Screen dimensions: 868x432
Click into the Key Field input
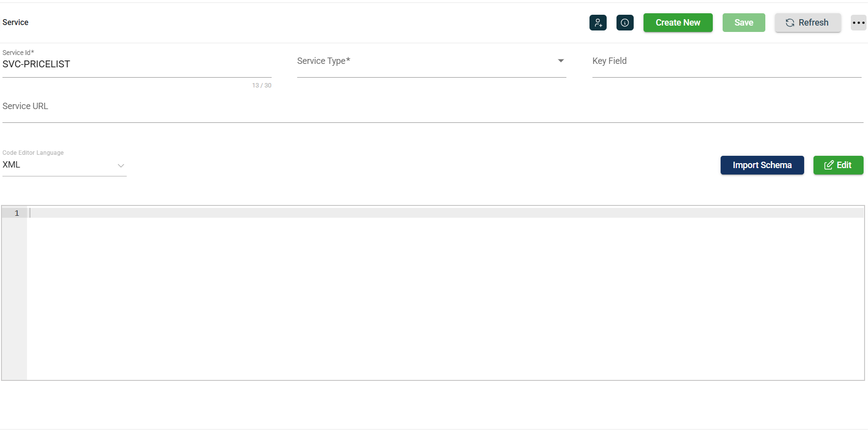[727, 61]
